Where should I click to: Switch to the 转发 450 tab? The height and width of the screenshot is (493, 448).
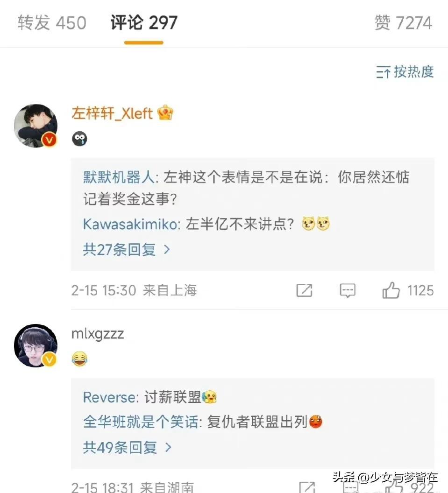pyautogui.click(x=52, y=23)
